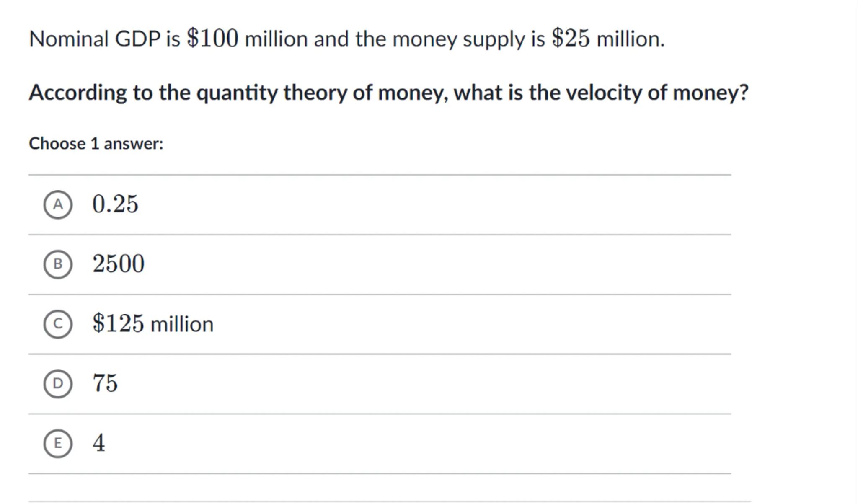This screenshot has height=504, width=858.
Task: Click the bold word 'According'
Action: (78, 93)
